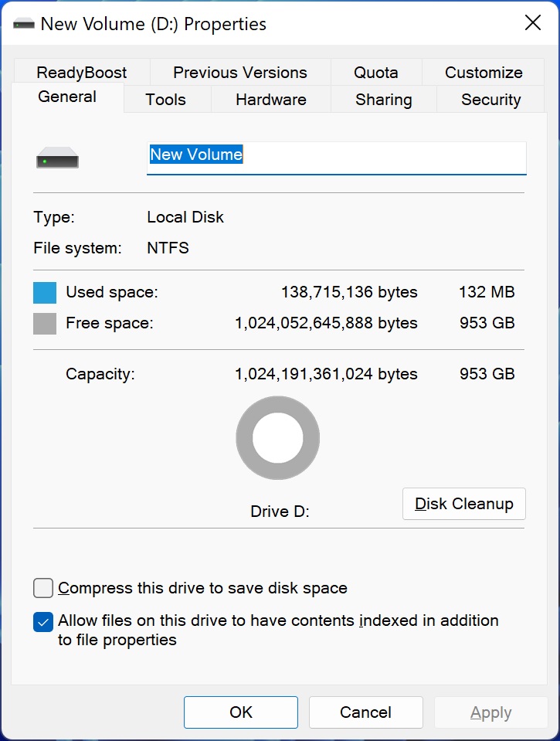
Task: Click the Disk Cleanup button
Action: [464, 504]
